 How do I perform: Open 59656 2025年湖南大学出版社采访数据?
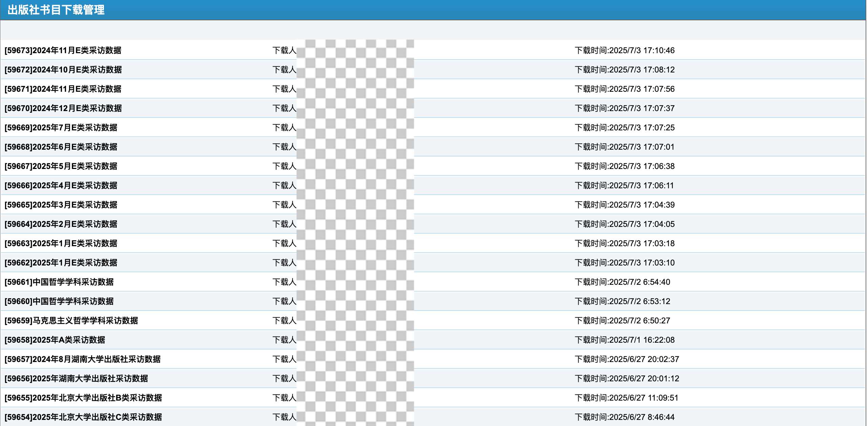click(77, 379)
